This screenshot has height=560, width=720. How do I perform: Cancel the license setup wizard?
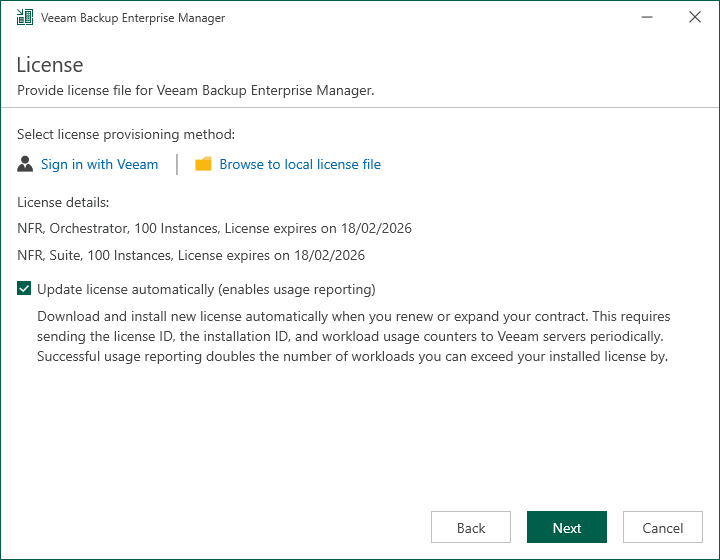coord(662,528)
